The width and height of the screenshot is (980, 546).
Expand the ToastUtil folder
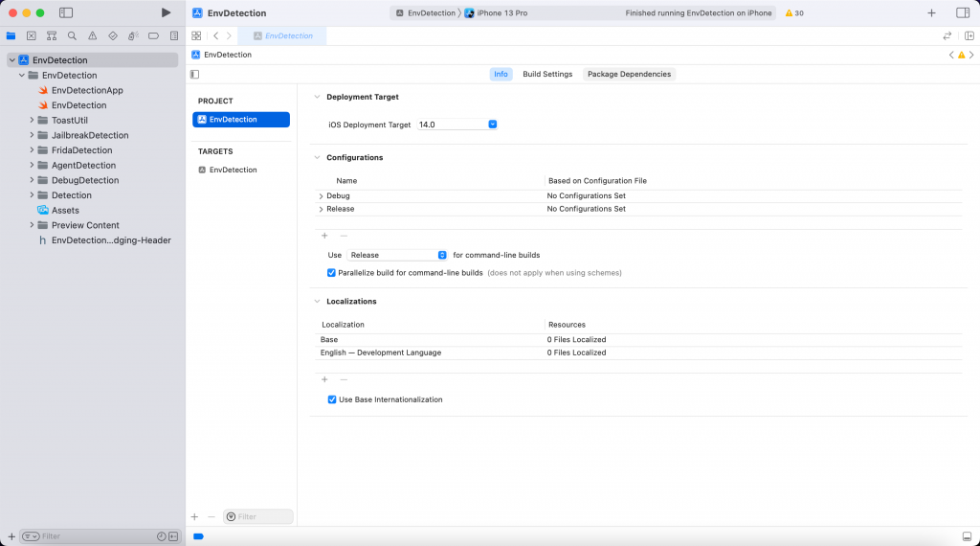tap(32, 120)
